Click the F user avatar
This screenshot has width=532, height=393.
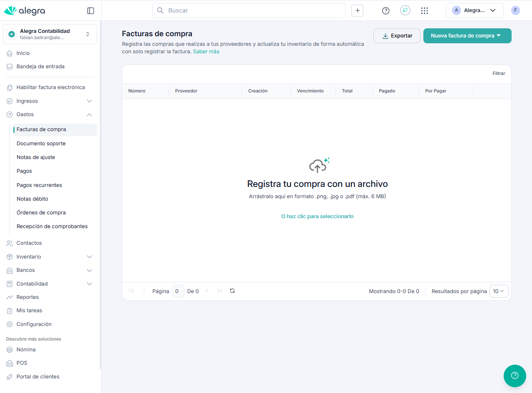[x=515, y=11]
